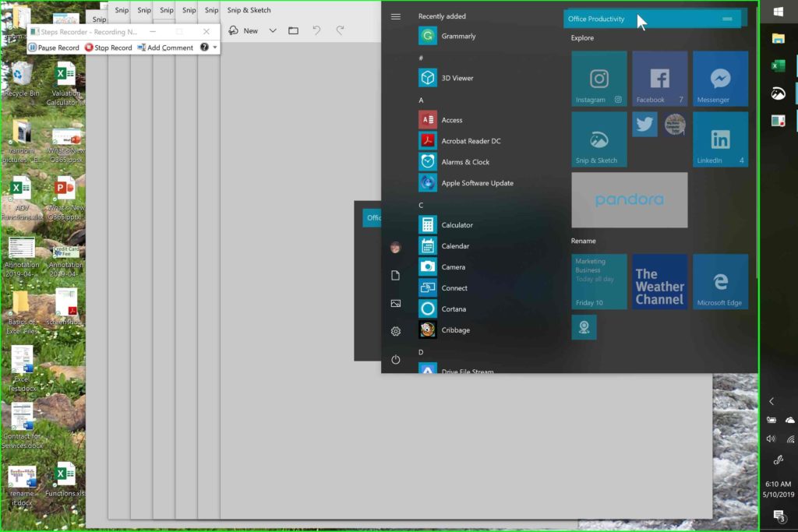Open The Weather Channel tile
The height and width of the screenshot is (532, 798).
[659, 282]
